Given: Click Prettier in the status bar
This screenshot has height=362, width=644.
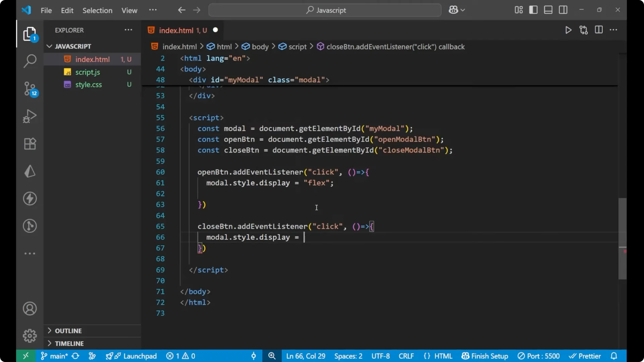Looking at the screenshot, I should pyautogui.click(x=585, y=356).
